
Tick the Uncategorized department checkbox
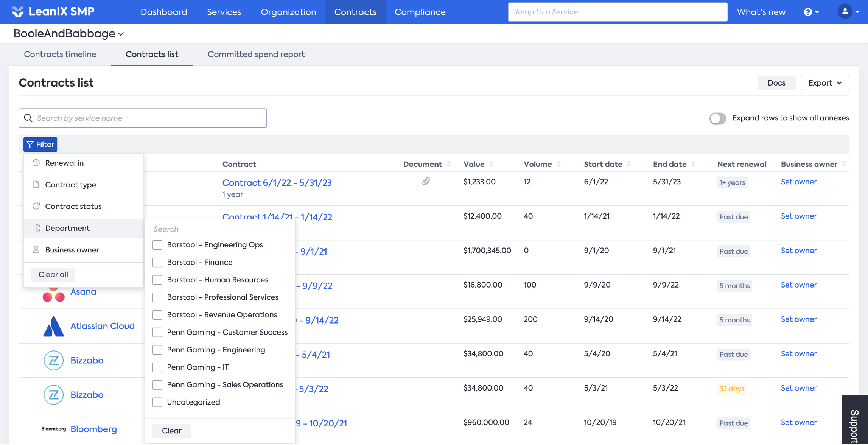[157, 402]
